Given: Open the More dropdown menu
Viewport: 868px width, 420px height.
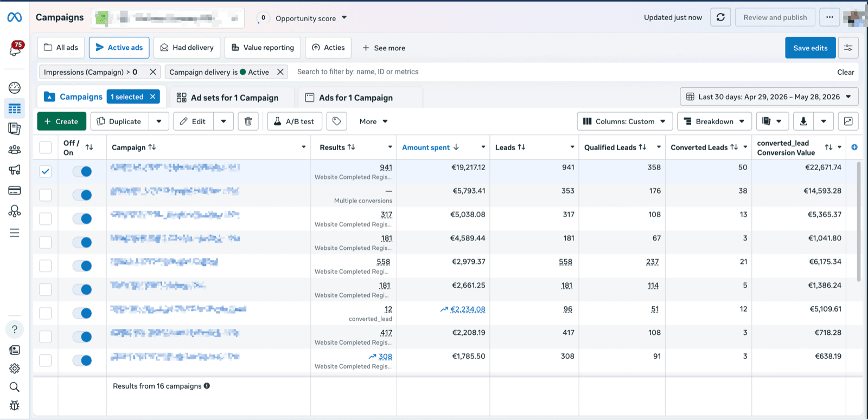Looking at the screenshot, I should pyautogui.click(x=373, y=121).
